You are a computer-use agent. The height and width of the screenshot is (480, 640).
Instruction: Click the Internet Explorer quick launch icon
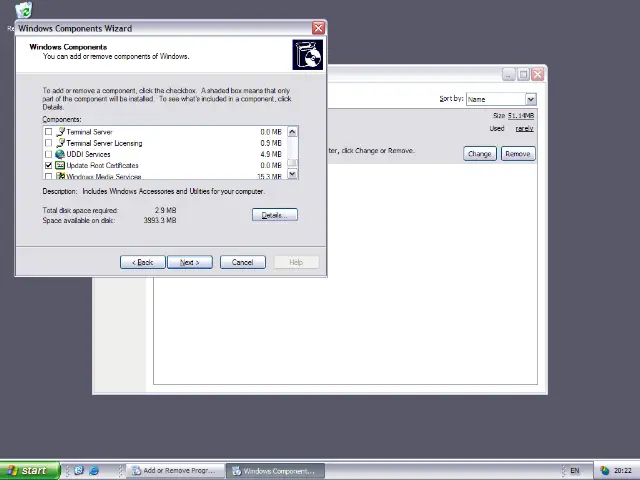point(94,471)
